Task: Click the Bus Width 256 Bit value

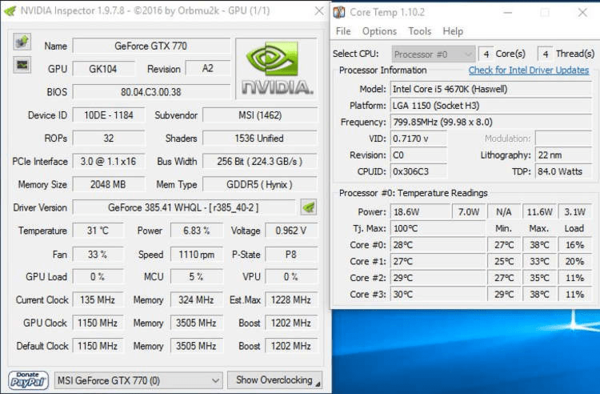Action: coord(260,161)
